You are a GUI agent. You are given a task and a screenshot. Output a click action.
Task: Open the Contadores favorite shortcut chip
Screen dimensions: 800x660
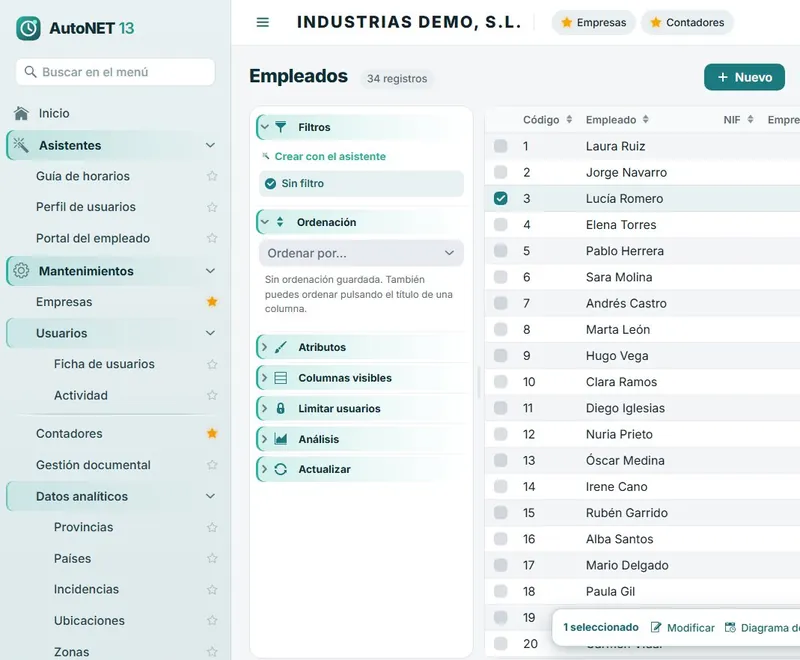point(687,22)
